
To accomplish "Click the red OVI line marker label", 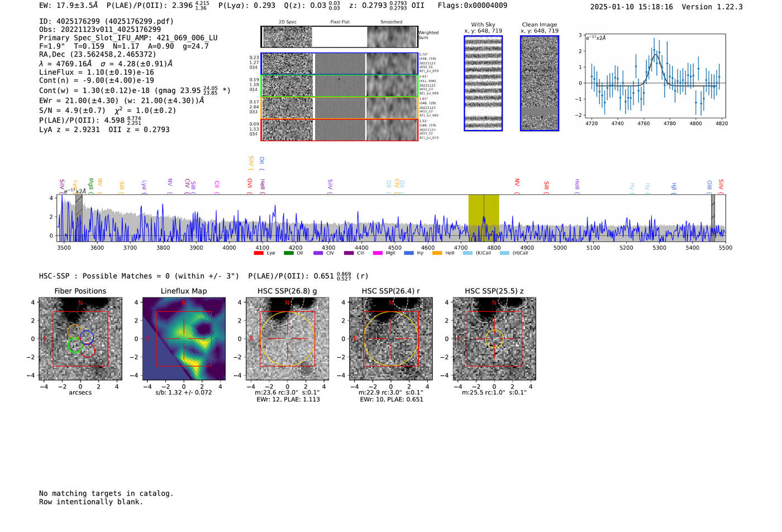I will coord(250,186).
